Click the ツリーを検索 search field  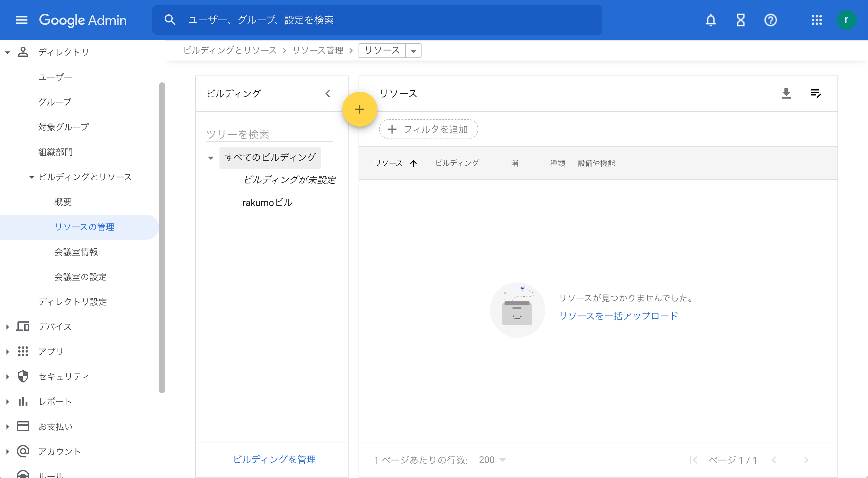point(269,134)
